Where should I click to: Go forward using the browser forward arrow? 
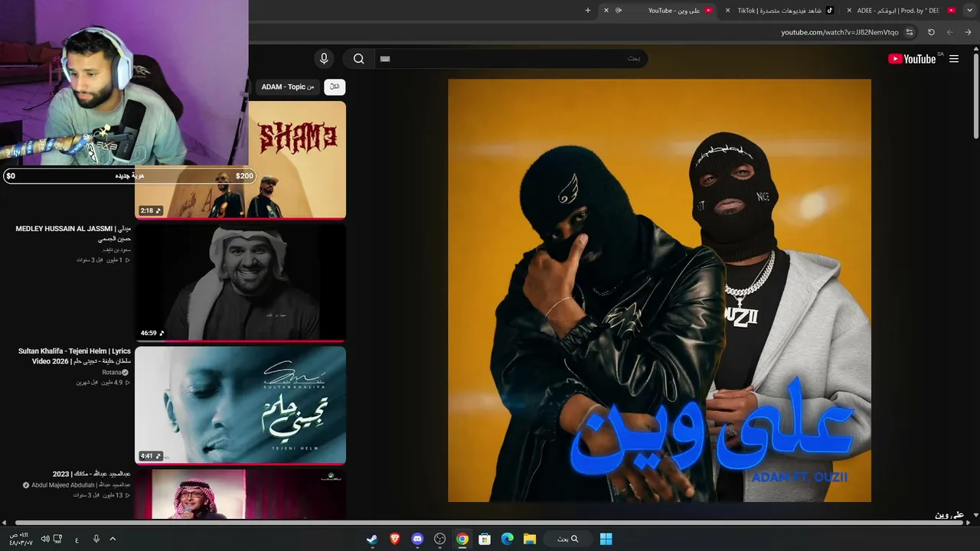[x=949, y=32]
